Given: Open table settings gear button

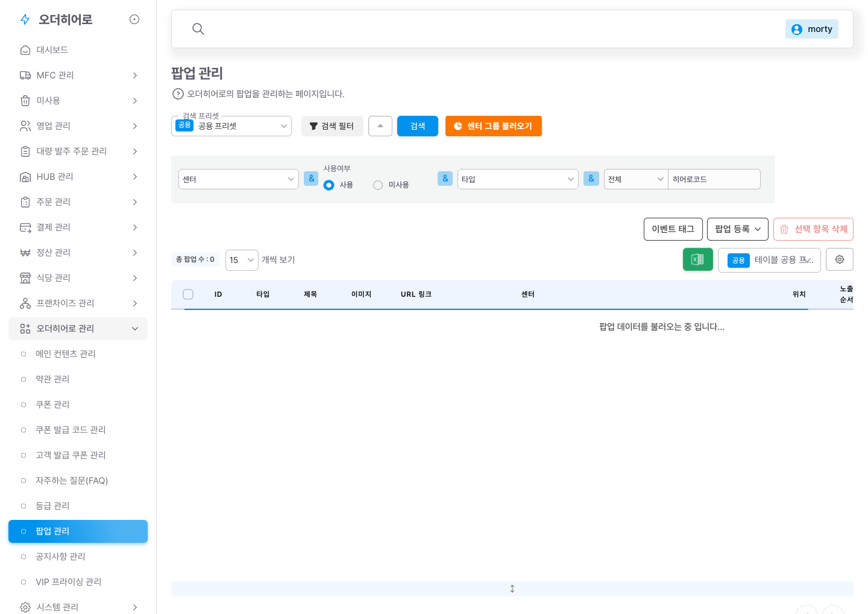Looking at the screenshot, I should coord(840,259).
